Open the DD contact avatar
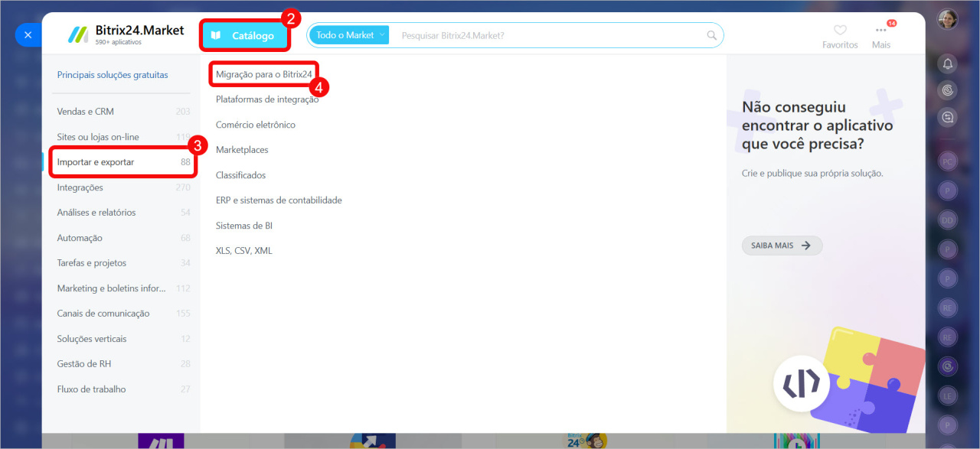 click(x=948, y=220)
